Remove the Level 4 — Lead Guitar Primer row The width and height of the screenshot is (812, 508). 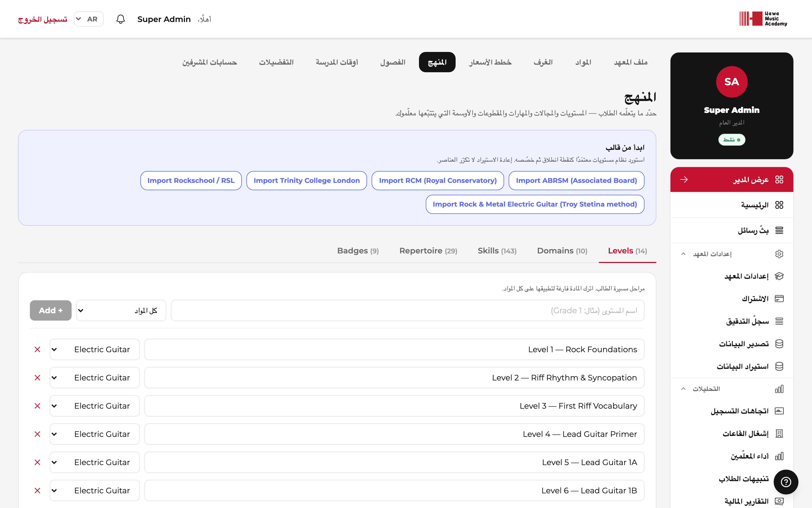[x=37, y=434]
